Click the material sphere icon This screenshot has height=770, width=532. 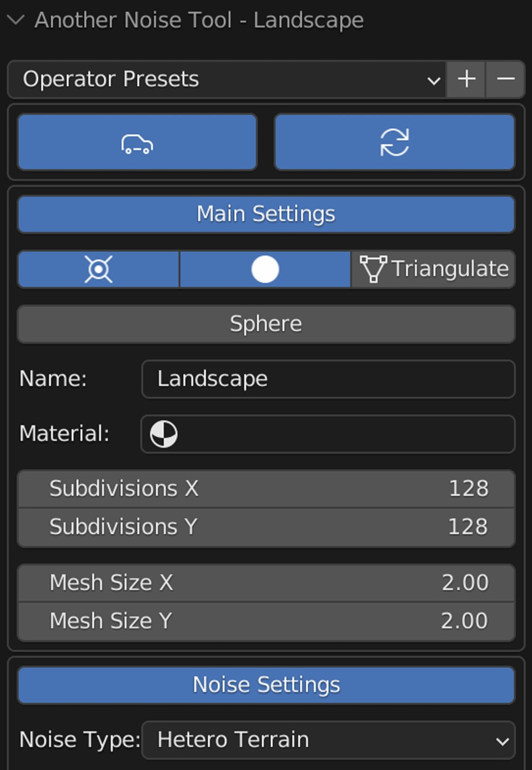tap(163, 434)
